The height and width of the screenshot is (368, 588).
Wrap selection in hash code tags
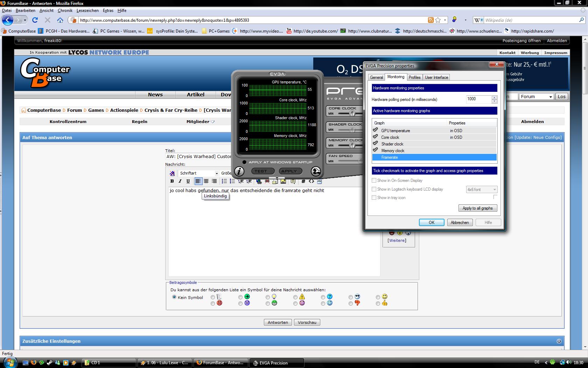[x=303, y=181]
